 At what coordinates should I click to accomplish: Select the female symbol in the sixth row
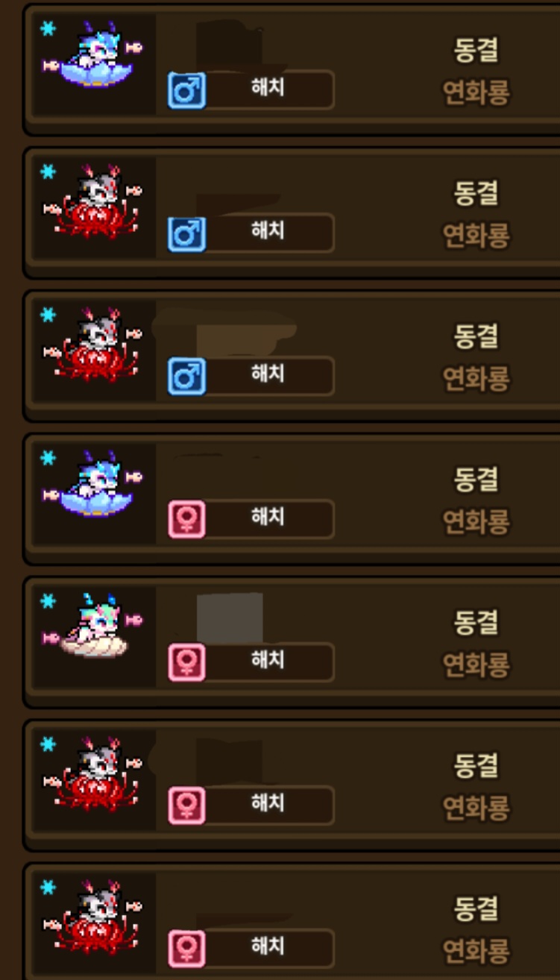coord(186,805)
